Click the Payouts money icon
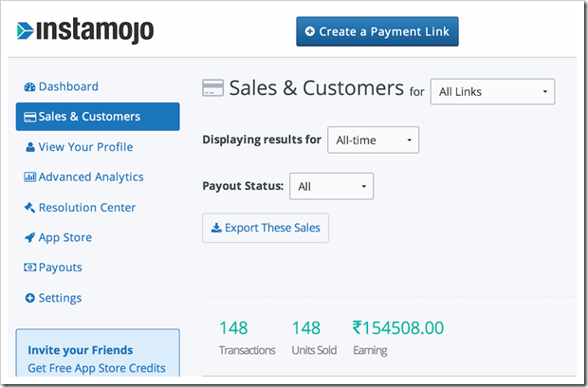The width and height of the screenshot is (588, 388). pos(29,268)
